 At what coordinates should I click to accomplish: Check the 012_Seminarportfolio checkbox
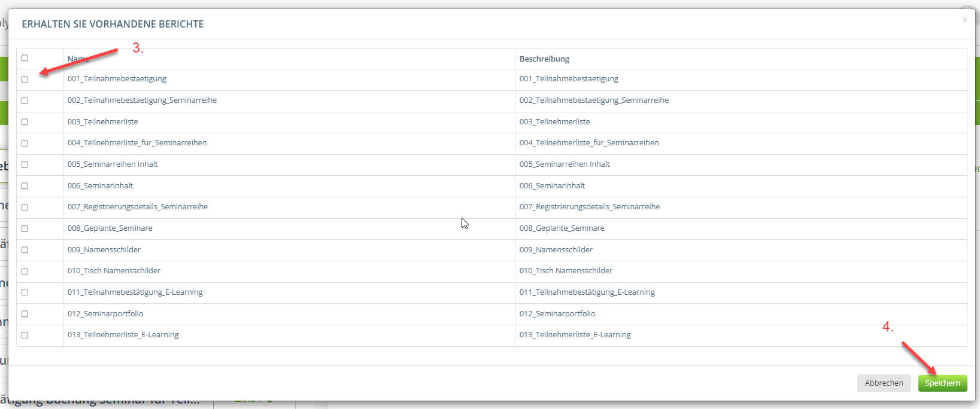tap(25, 314)
